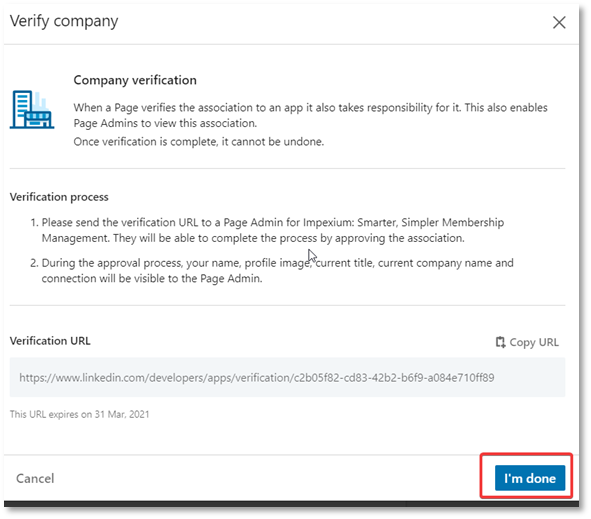Click the Verify company dialog title
Viewport: 591px width, 519px height.
point(64,21)
